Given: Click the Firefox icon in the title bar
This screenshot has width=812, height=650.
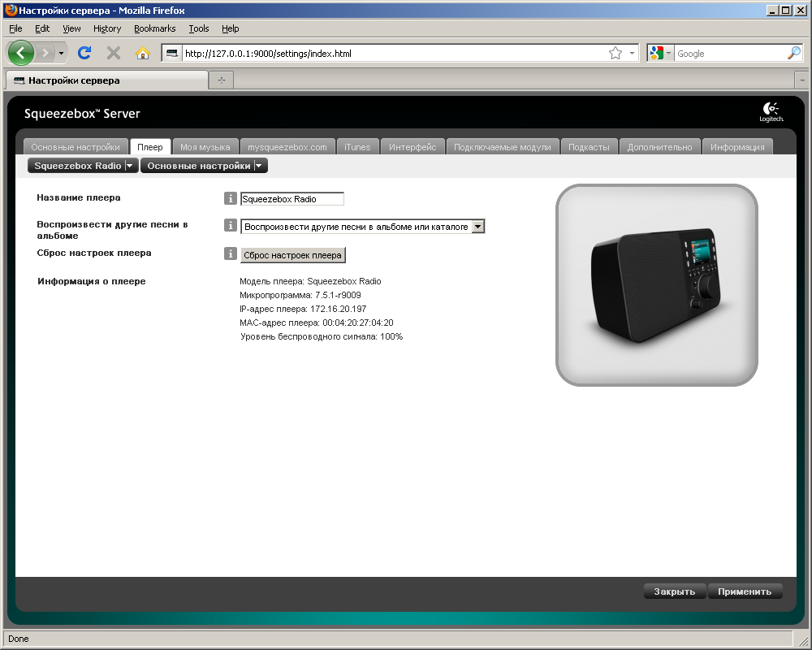Looking at the screenshot, I should 11,10.
